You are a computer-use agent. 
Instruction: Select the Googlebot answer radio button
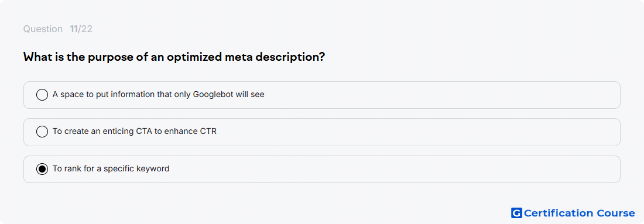point(42,95)
